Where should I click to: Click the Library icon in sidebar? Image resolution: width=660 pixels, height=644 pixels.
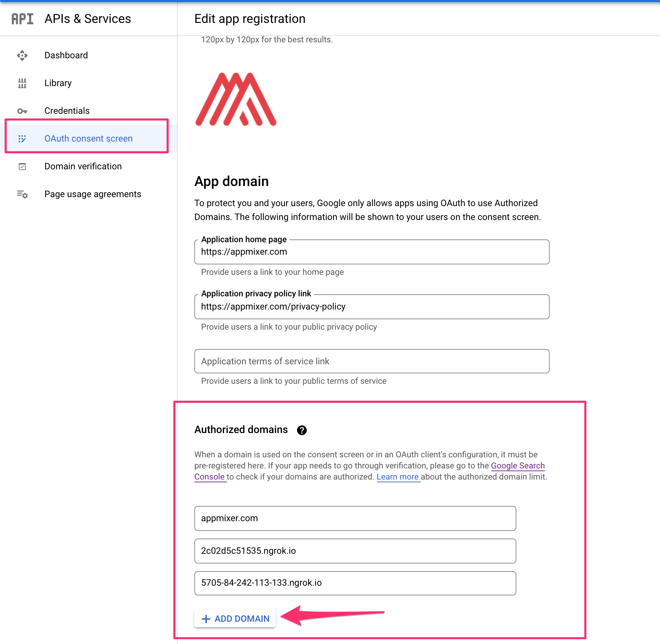[x=22, y=83]
